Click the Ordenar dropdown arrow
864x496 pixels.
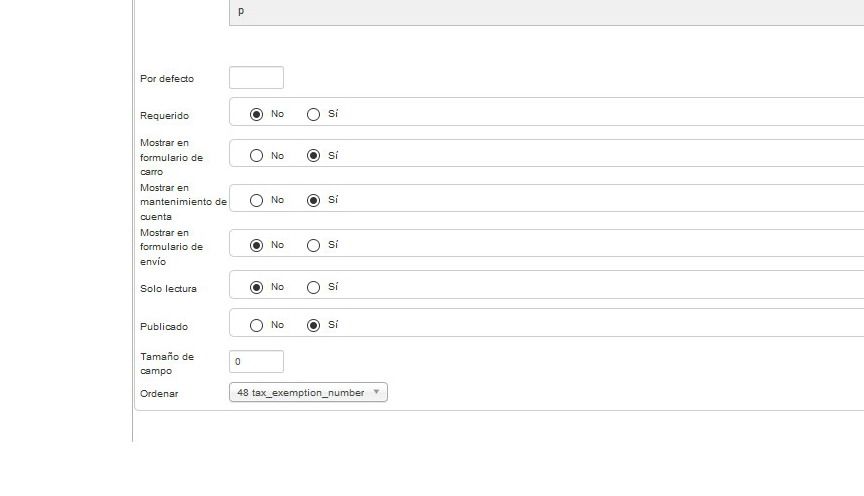376,392
